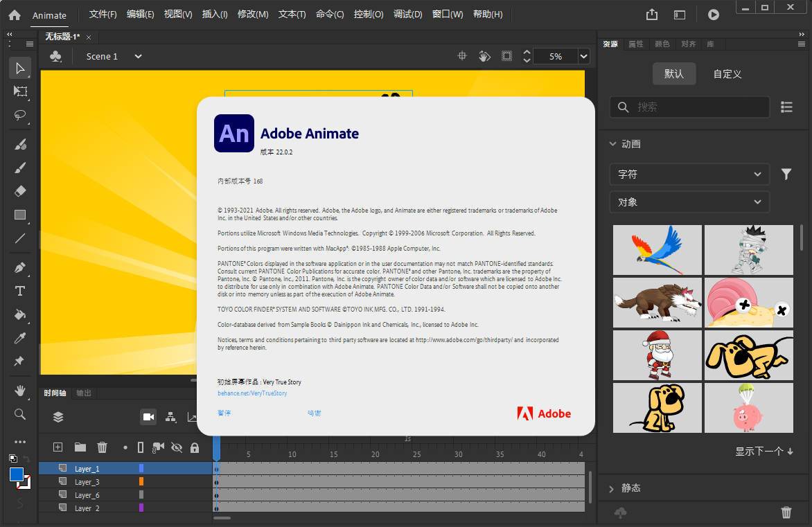Open the Scene 1 dropdown

tap(138, 56)
